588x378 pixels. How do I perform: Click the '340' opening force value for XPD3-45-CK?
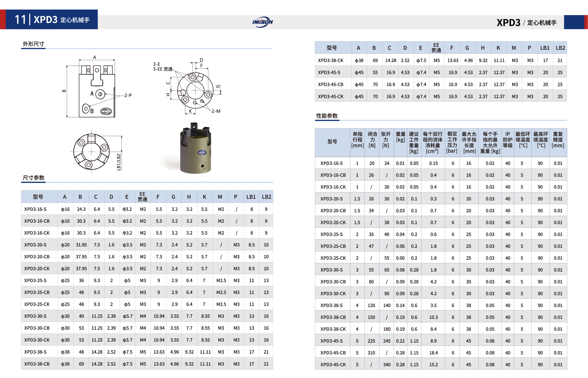[x=387, y=364]
